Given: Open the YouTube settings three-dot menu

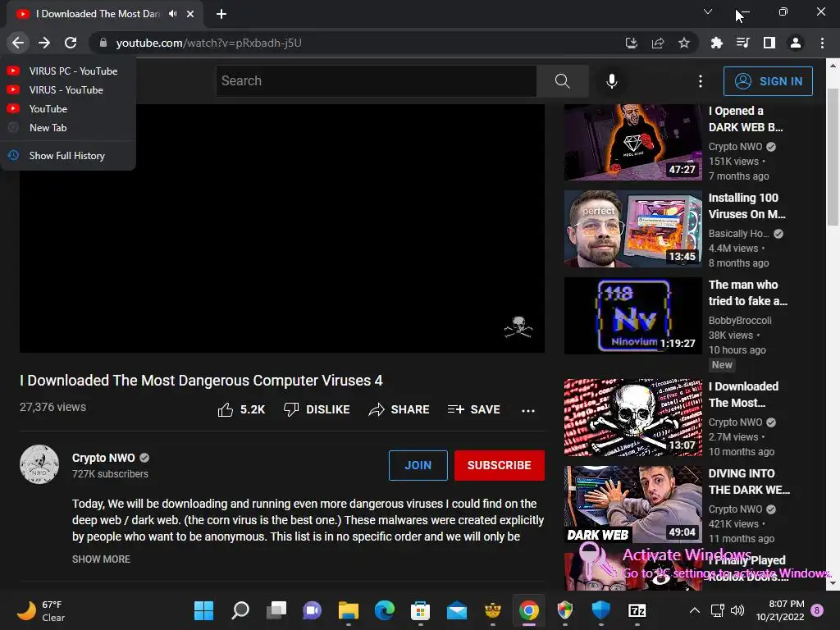Looking at the screenshot, I should click(701, 81).
